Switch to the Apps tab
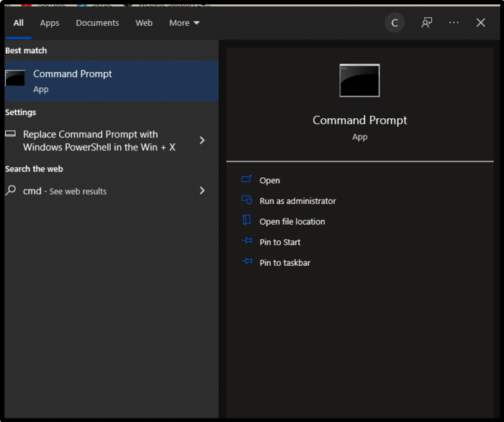This screenshot has height=422, width=504. point(50,23)
